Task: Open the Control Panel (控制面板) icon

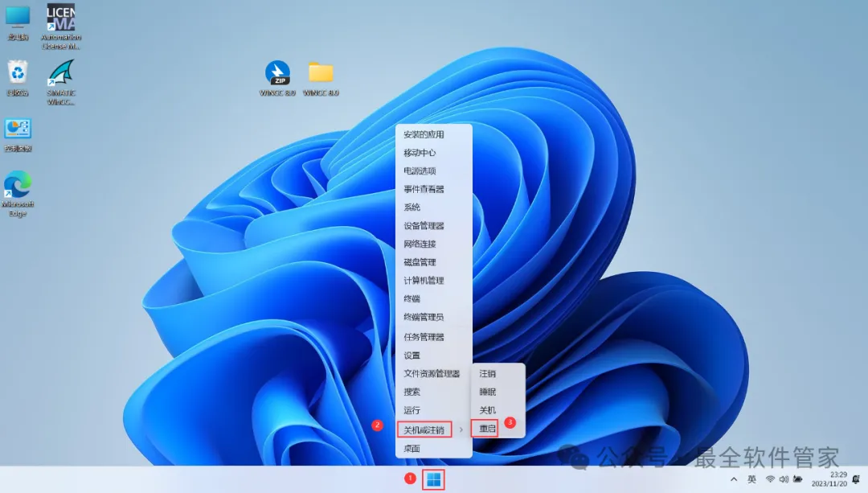Action: coord(18,135)
